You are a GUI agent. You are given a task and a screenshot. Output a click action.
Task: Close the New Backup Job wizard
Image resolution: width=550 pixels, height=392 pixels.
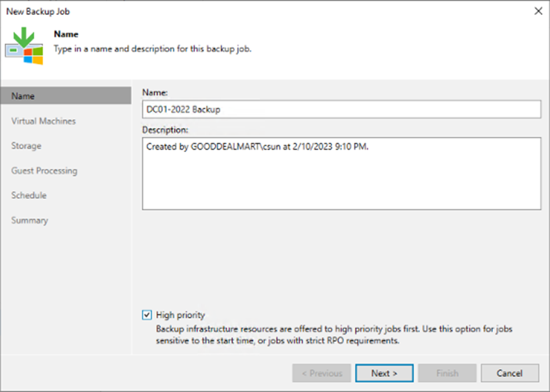(537, 11)
